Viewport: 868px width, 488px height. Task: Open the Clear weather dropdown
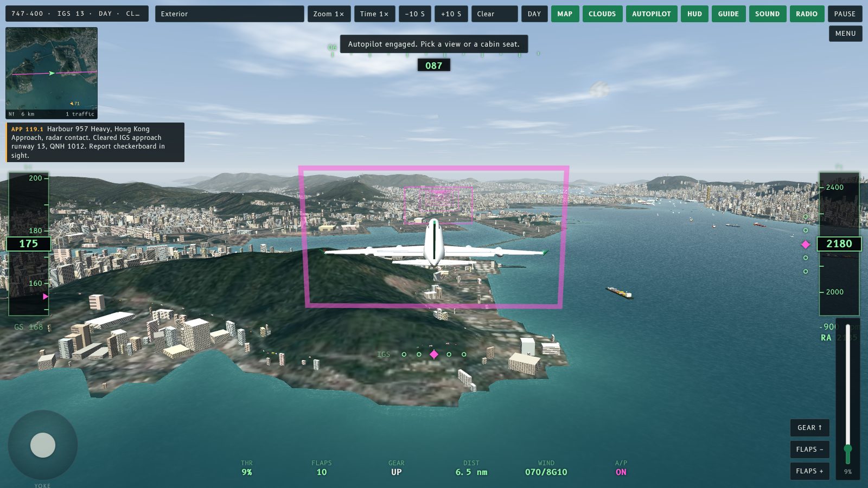tap(494, 14)
